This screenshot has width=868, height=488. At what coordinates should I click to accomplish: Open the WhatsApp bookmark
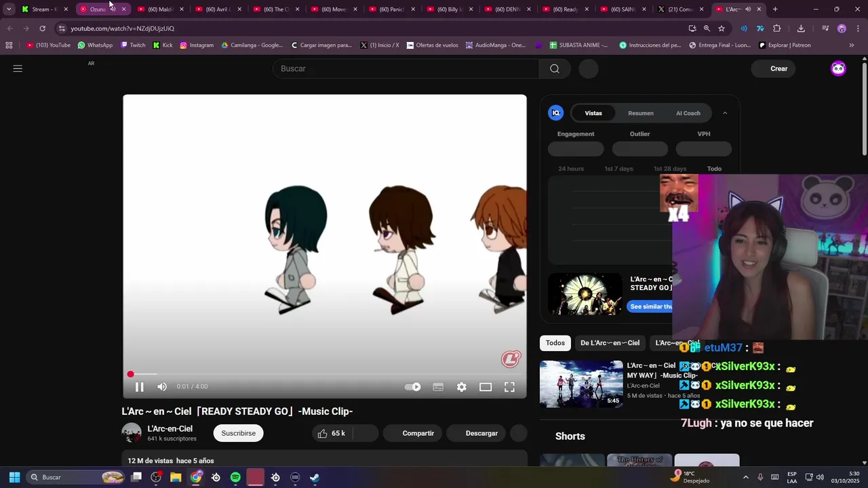coord(95,45)
